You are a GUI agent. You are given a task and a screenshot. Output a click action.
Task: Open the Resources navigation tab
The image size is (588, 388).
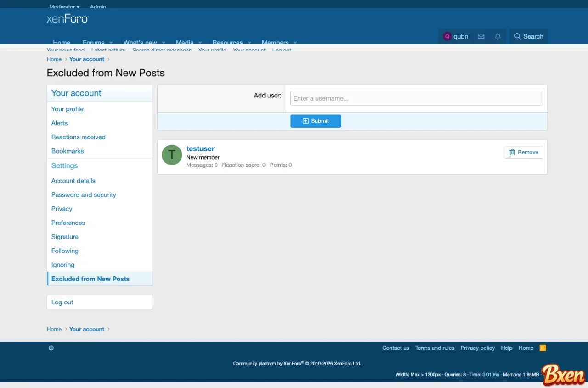227,42
